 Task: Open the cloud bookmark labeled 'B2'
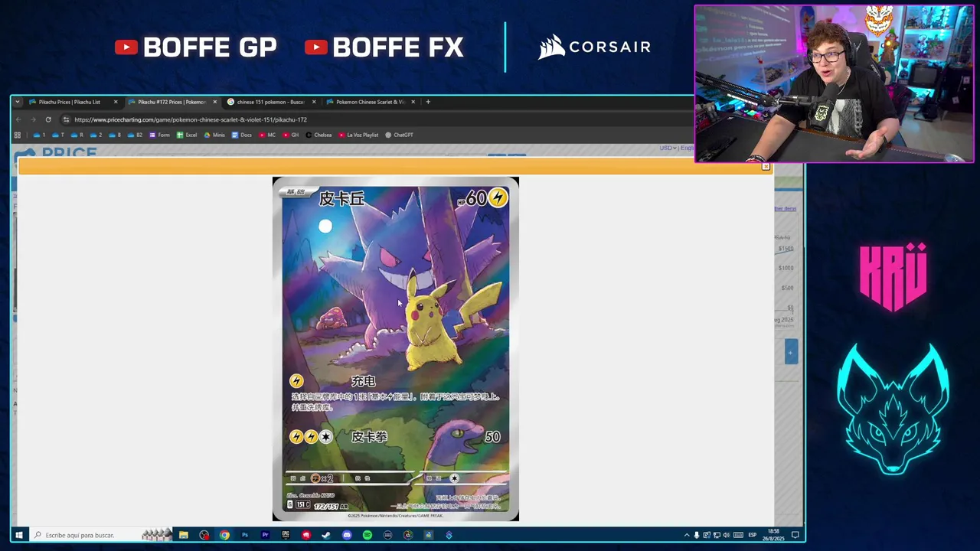[x=135, y=135]
